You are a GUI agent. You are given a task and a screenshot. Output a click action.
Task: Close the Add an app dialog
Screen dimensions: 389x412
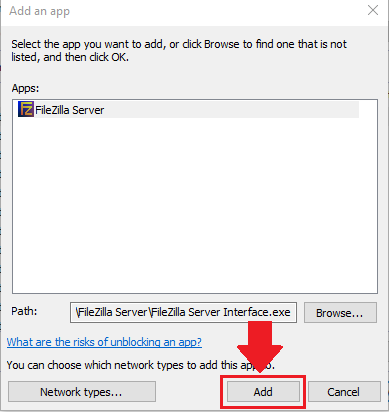click(373, 11)
